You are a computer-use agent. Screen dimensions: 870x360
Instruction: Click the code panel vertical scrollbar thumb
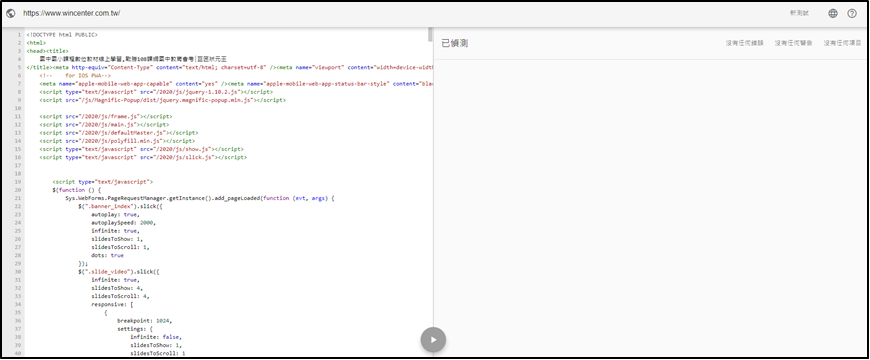click(x=430, y=34)
